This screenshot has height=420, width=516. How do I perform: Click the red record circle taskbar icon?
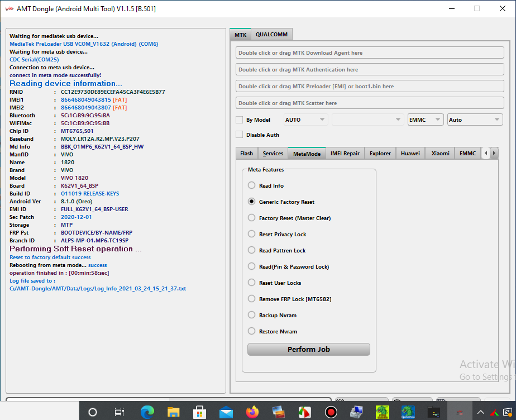click(331, 412)
